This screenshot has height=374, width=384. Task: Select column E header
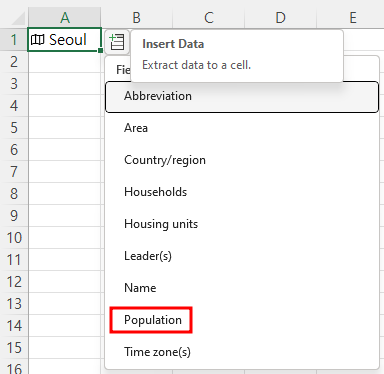pos(351,17)
